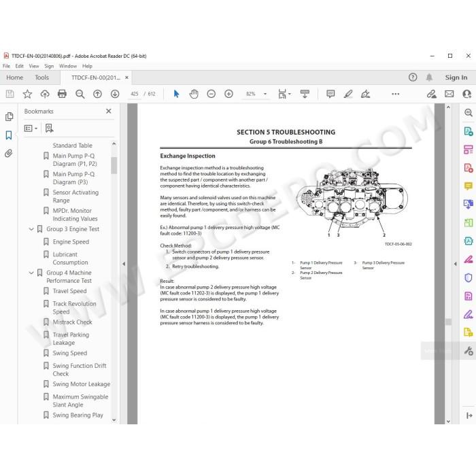Viewport: 476px width, 476px height.
Task: Collapse the Group 3 Engine Test bookmark
Action: tap(31, 229)
